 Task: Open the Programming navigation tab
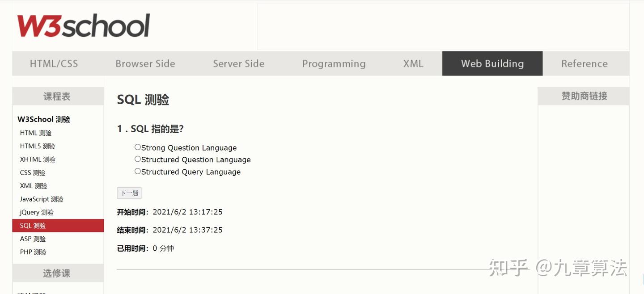[334, 63]
